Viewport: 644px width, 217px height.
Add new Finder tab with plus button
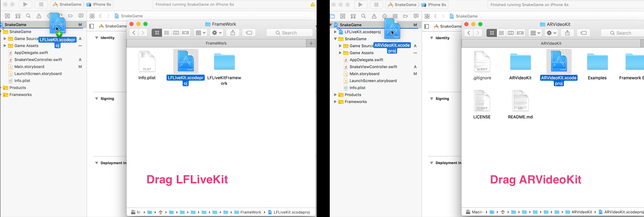coord(311,43)
